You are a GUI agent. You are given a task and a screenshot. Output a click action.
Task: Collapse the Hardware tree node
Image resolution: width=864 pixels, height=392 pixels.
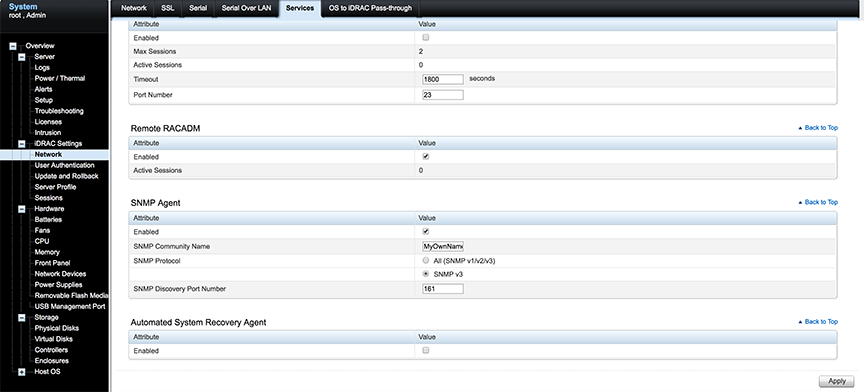22,210
